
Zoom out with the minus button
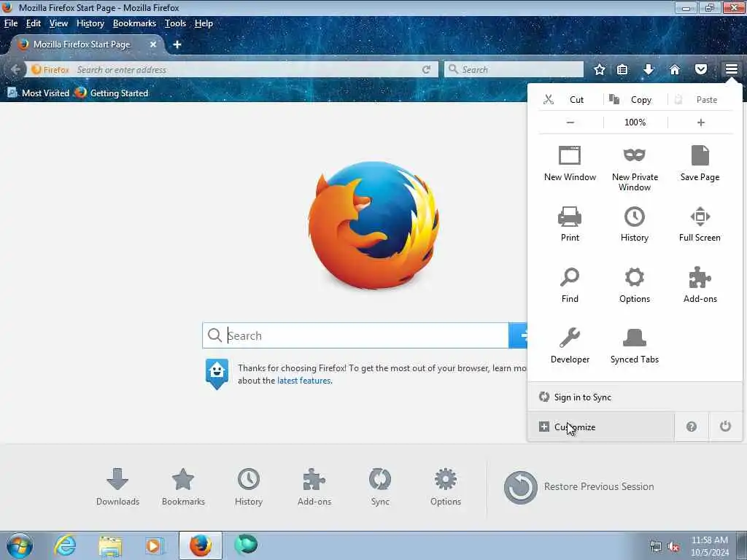click(570, 122)
